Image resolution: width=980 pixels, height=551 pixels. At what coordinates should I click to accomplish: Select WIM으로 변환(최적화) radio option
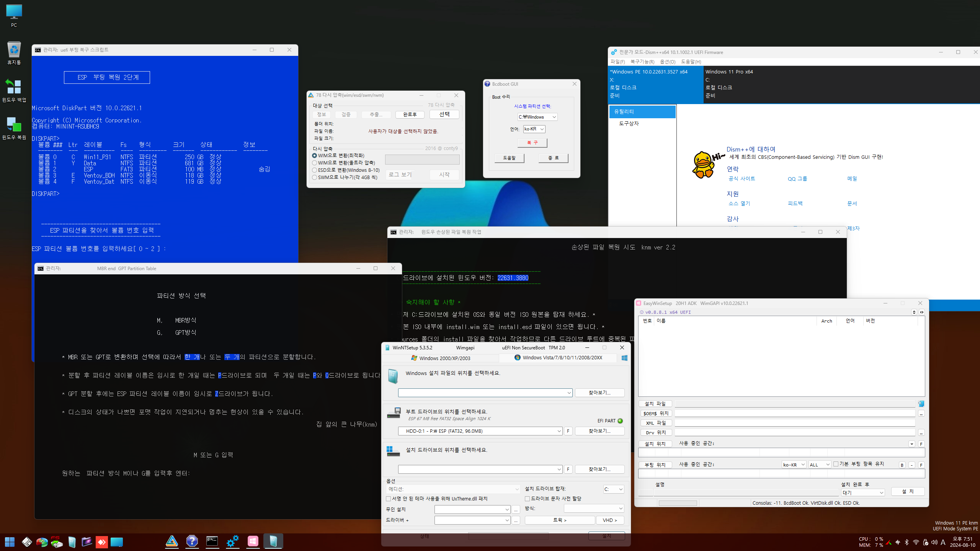(x=338, y=155)
